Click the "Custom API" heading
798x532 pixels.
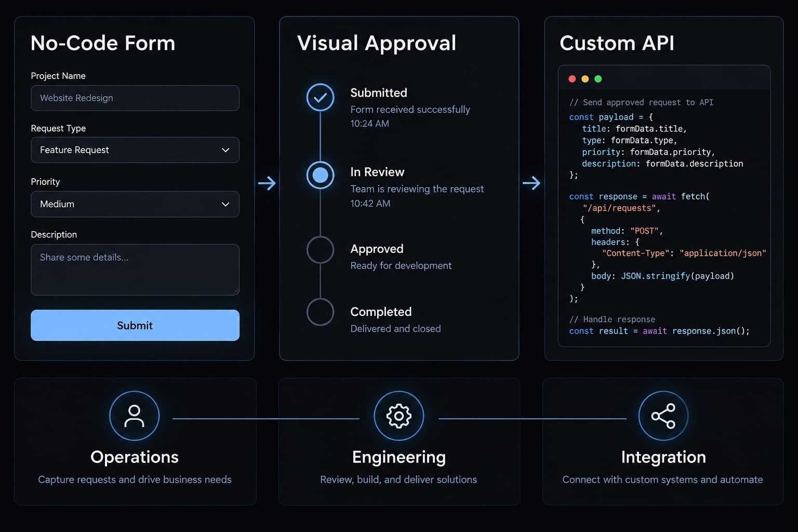617,43
